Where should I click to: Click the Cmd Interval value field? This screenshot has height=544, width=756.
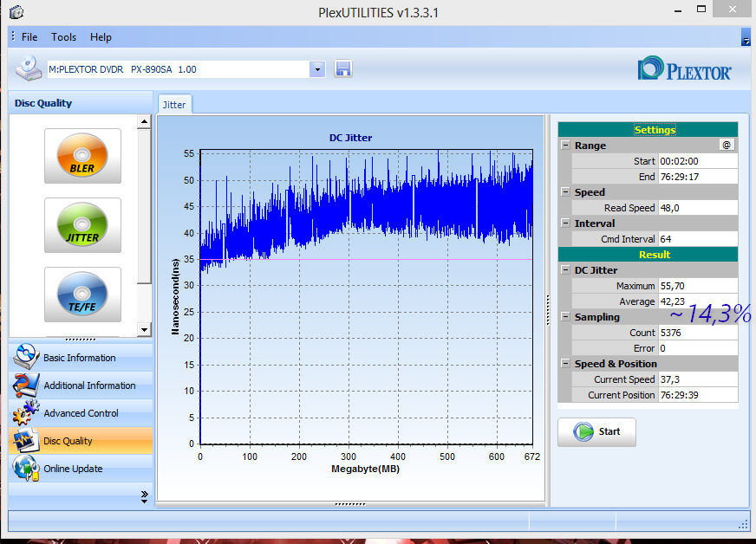tap(698, 239)
